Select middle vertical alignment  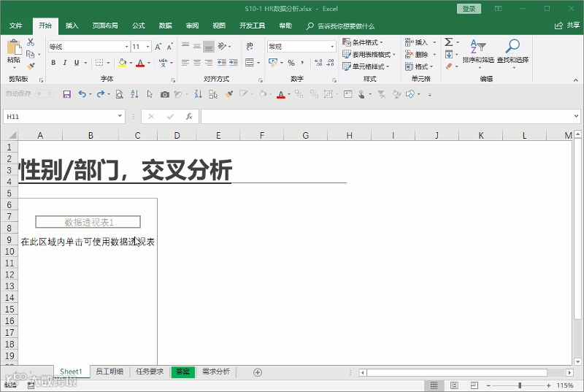(x=197, y=47)
